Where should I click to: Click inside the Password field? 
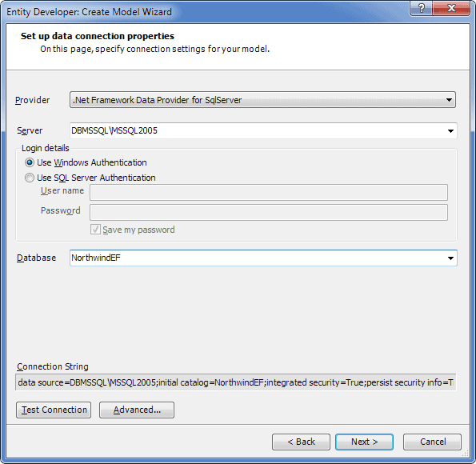coord(268,212)
